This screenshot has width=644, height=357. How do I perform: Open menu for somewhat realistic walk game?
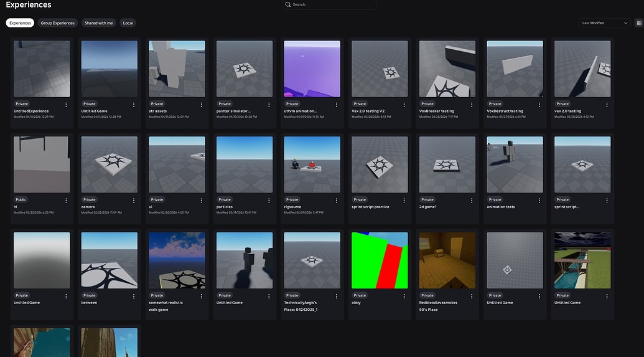[x=201, y=296]
